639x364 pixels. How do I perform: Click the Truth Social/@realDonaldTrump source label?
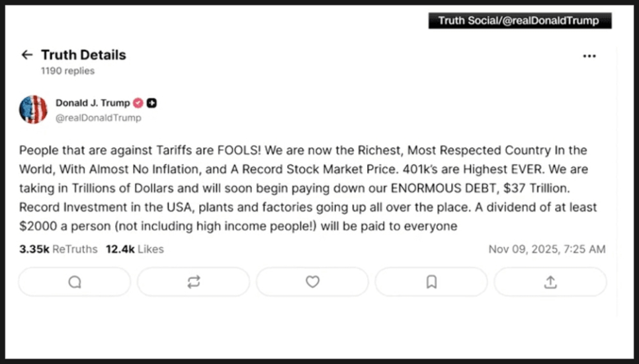coord(519,20)
